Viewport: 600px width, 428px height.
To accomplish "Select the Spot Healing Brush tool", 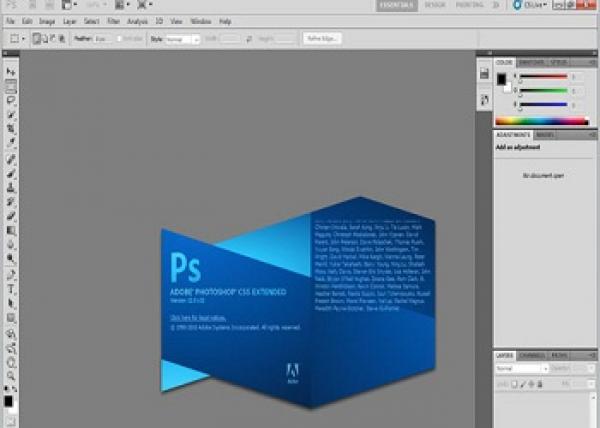I will [x=11, y=159].
